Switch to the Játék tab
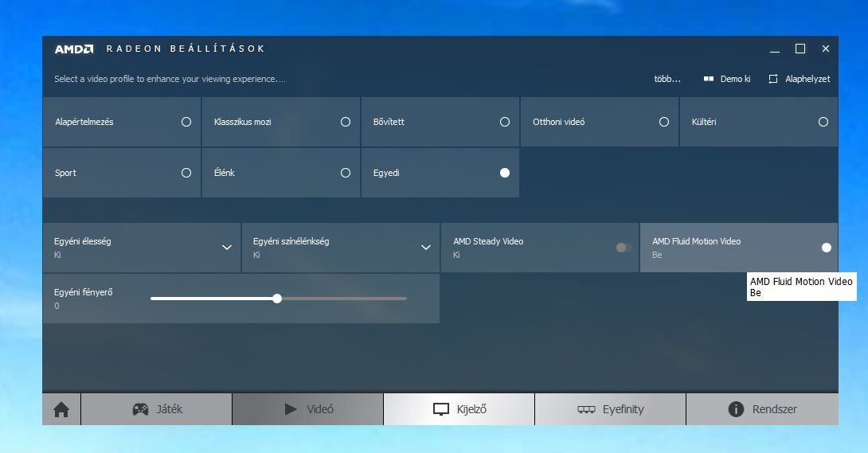The image size is (868, 453). tap(157, 409)
